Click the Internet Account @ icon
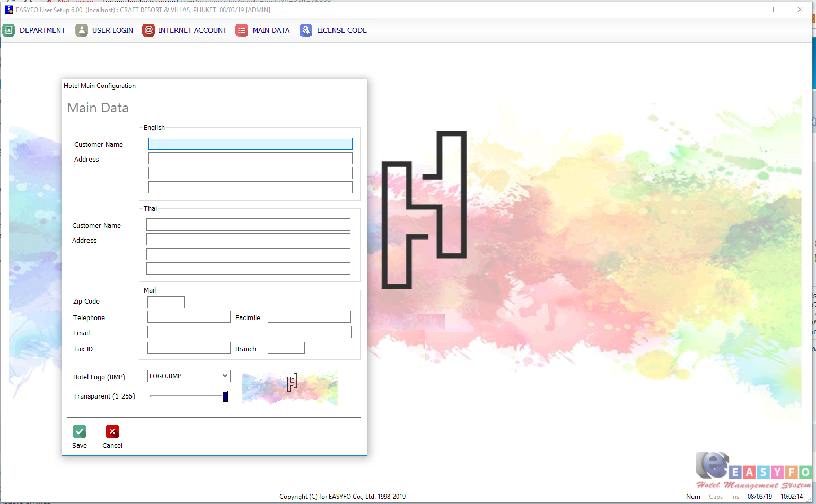816x504 pixels. 148,30
